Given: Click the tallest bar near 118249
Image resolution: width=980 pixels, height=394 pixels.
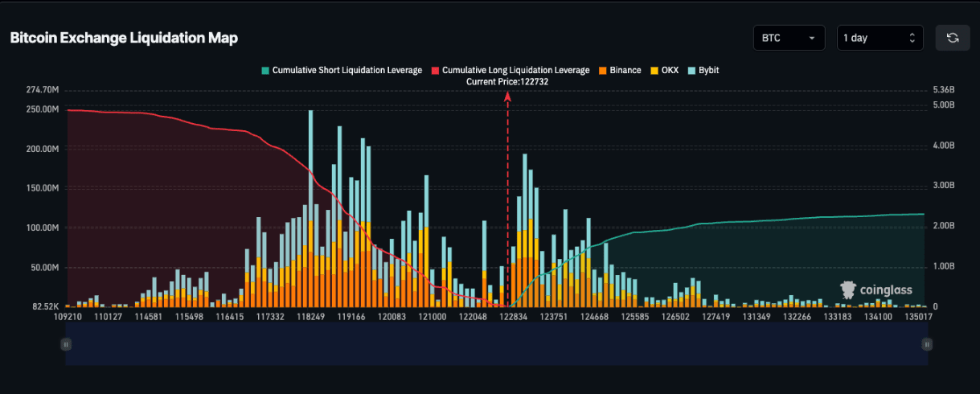Looking at the screenshot, I should point(311,209).
